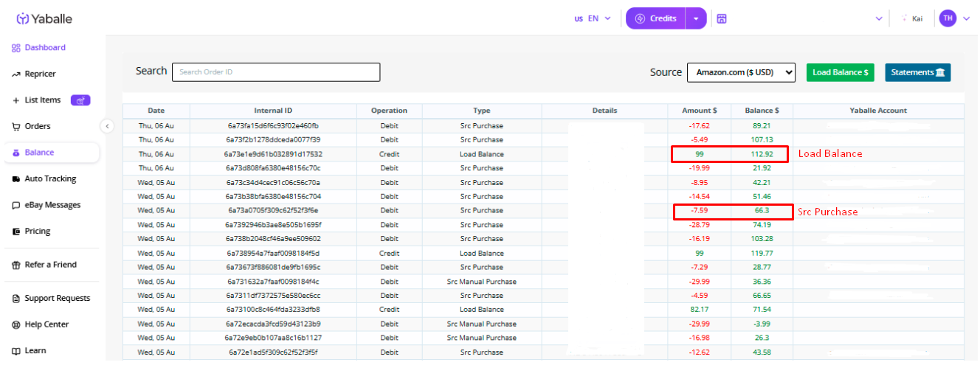
Task: Open the Repricer trend icon
Action: point(16,74)
